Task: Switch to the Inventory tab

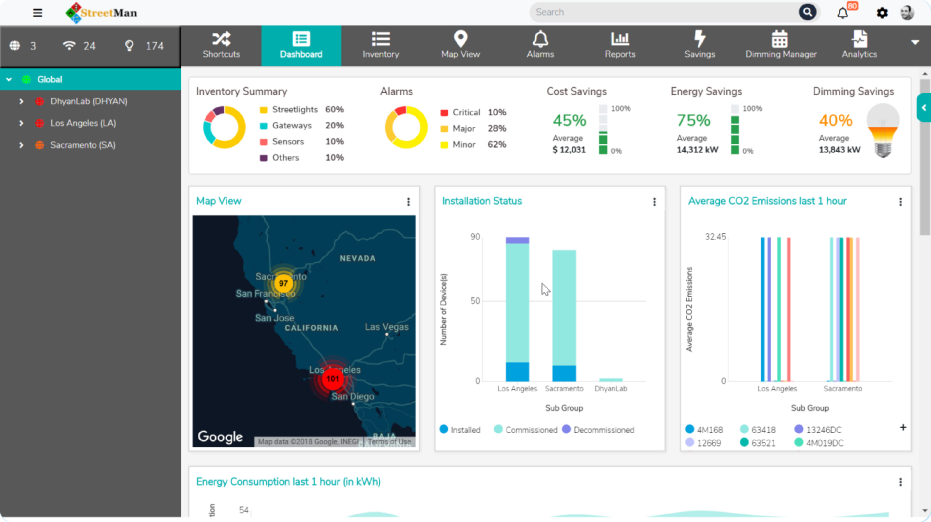Action: tap(380, 45)
